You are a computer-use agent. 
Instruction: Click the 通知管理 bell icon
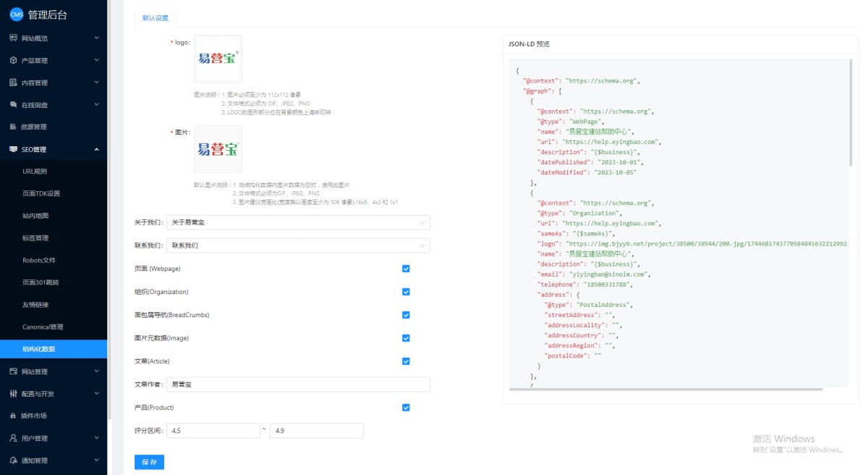click(x=13, y=461)
